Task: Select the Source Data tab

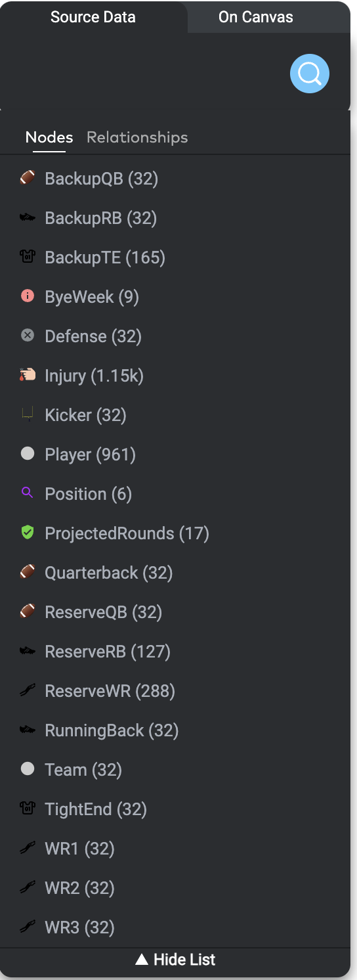Action: [x=93, y=17]
